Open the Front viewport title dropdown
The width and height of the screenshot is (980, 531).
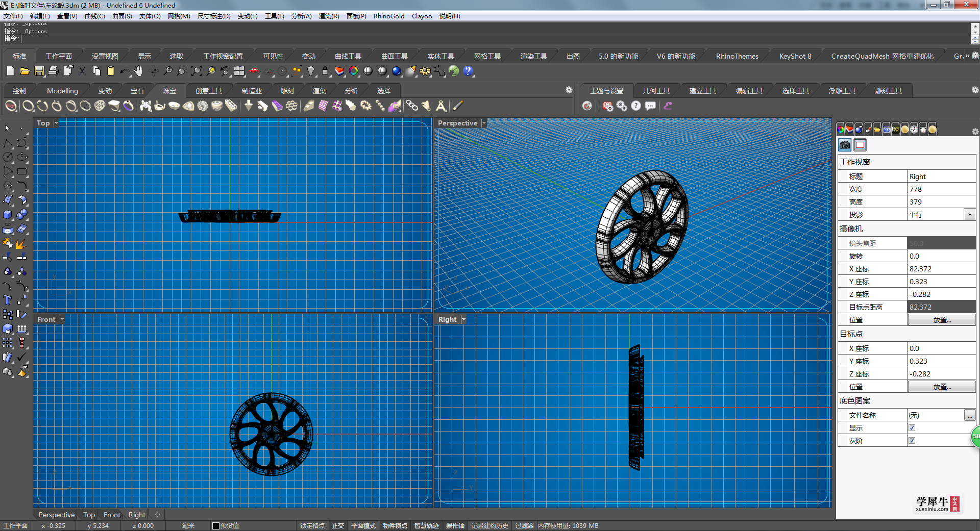tap(62, 320)
